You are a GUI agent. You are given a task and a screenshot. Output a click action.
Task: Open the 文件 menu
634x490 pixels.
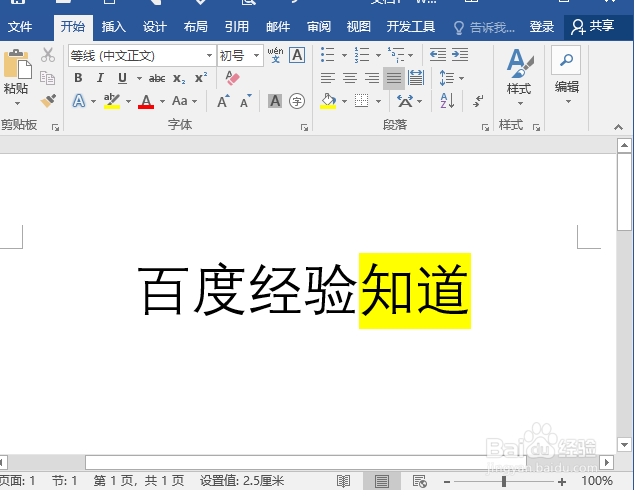click(x=20, y=27)
